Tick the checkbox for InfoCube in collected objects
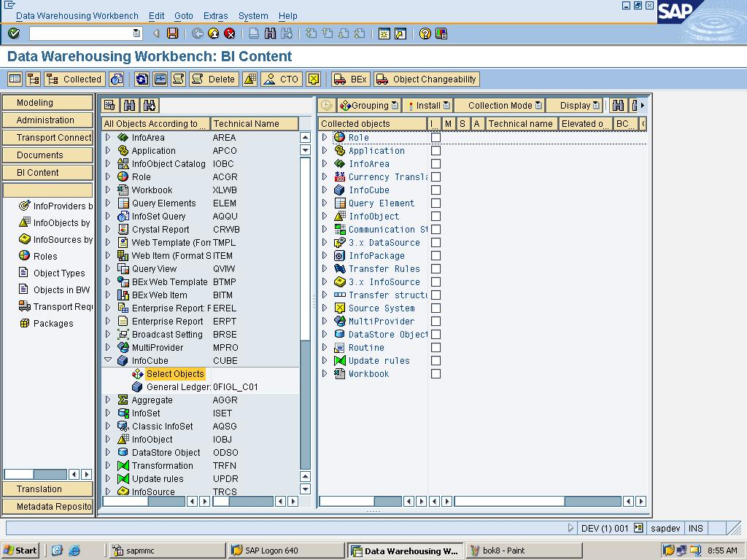747x560 pixels. pos(436,190)
